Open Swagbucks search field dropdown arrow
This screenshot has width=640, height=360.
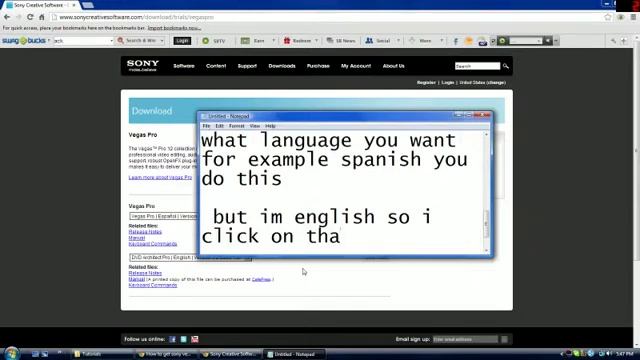111,41
